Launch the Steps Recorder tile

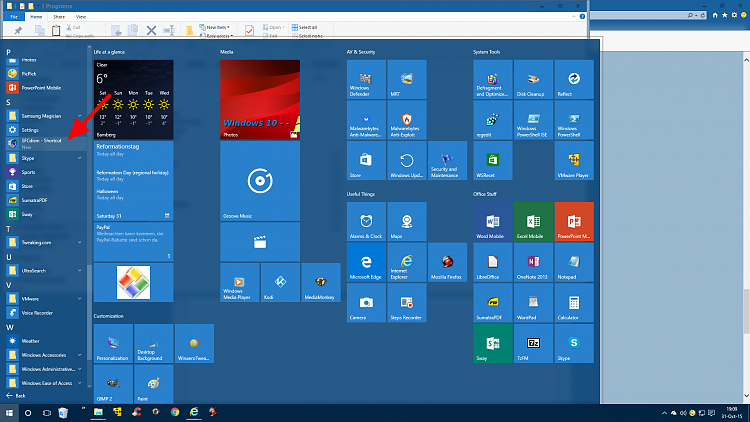(x=407, y=303)
